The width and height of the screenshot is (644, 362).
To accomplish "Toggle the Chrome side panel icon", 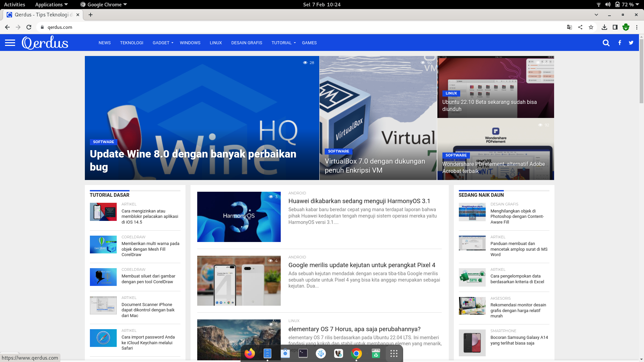I will (615, 27).
